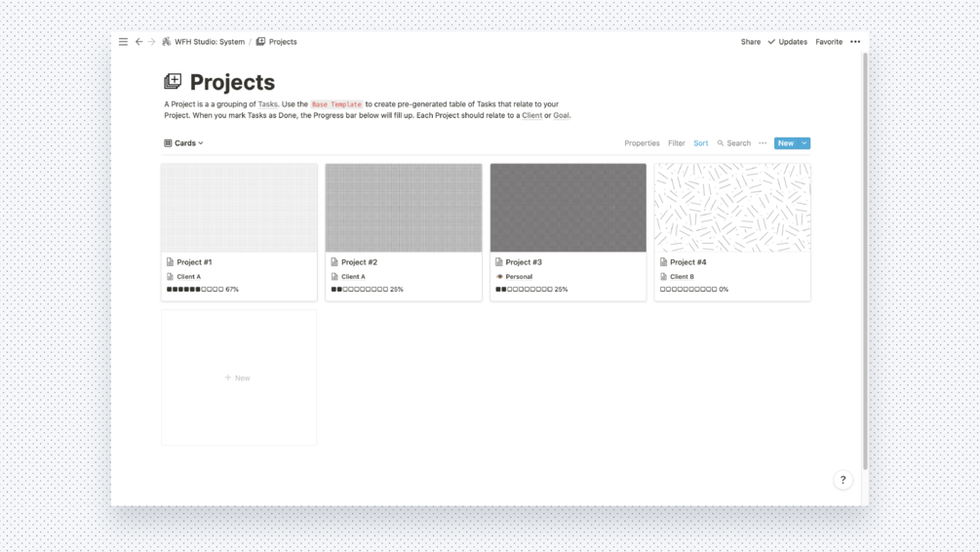Click the 0% progress bar on Project #4
This screenshot has width=980, height=552.
click(x=693, y=290)
